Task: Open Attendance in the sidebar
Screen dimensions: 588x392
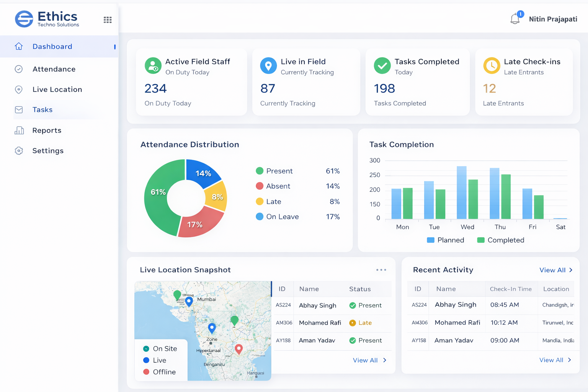Action: pos(54,69)
